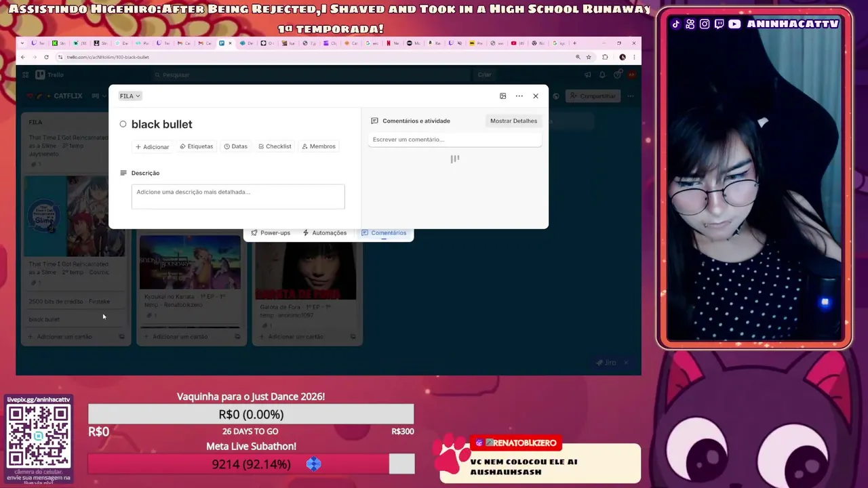Screen dimensions: 868x488
Task: Select the Comentários tab
Action: (x=384, y=232)
